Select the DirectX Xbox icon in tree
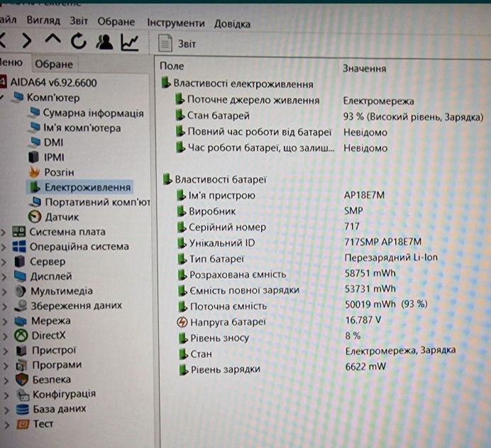 pyautogui.click(x=21, y=335)
